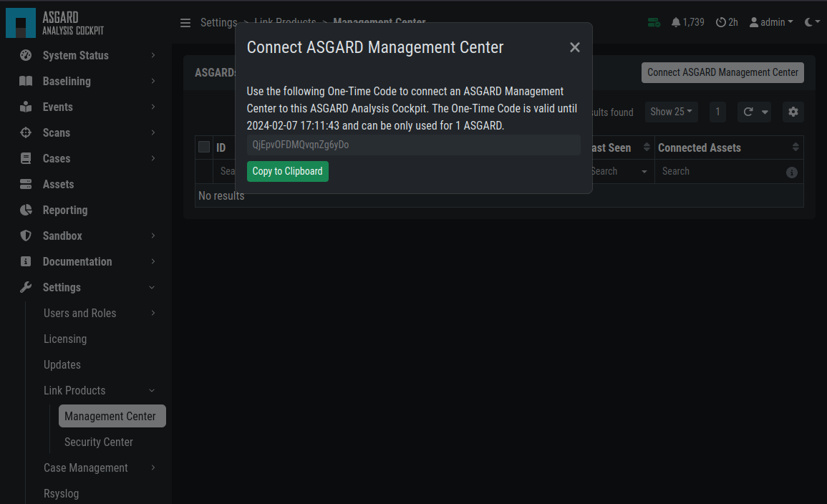Click the table settings gear icon

click(793, 112)
